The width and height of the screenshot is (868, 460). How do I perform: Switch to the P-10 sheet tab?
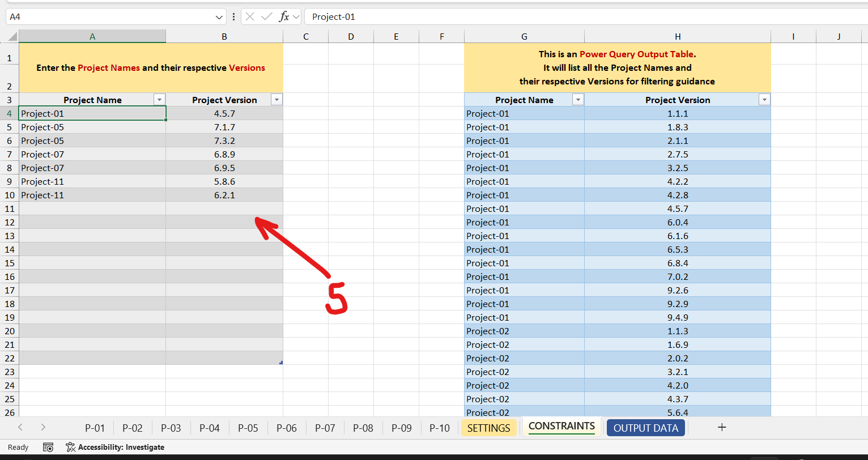pos(440,428)
